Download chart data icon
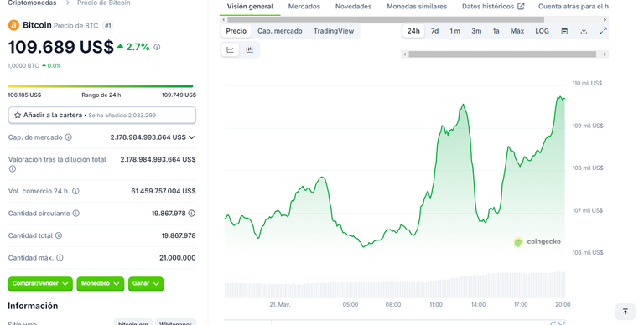This screenshot has width=644, height=325. [584, 31]
